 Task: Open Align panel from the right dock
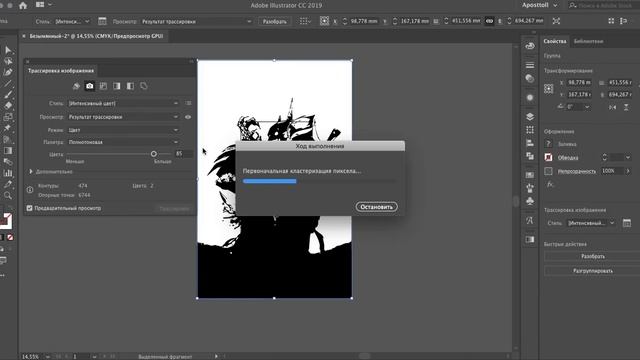point(530,143)
